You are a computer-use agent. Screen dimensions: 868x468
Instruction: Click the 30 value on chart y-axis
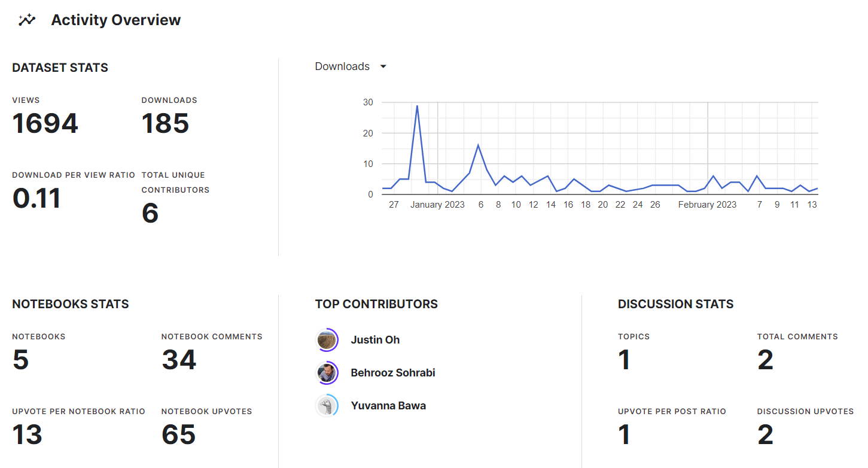click(x=368, y=102)
